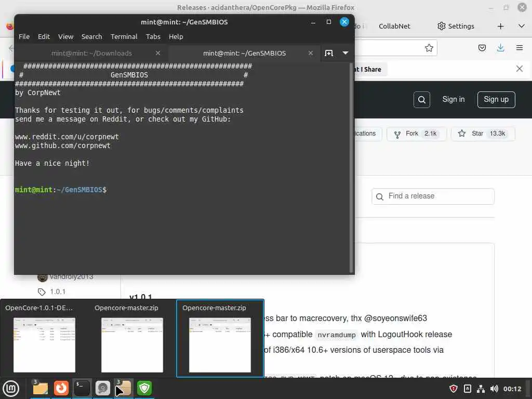Click the mint@mint:~/GenSMBIOS$ prompt line
The height and width of the screenshot is (399, 532).
click(x=61, y=190)
